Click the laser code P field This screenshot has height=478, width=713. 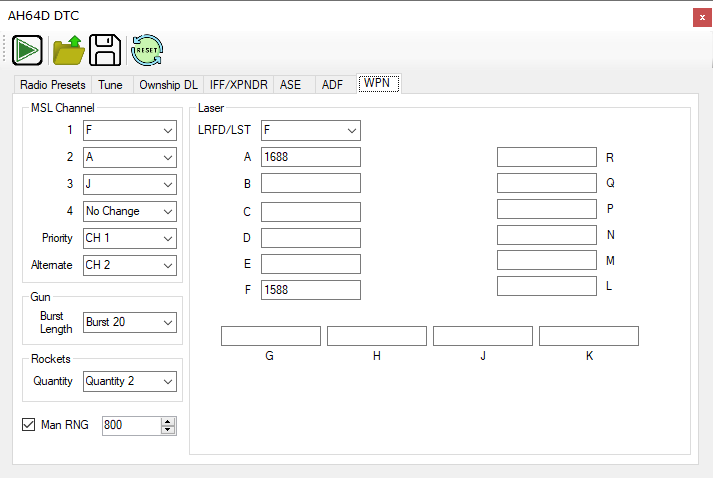(547, 209)
